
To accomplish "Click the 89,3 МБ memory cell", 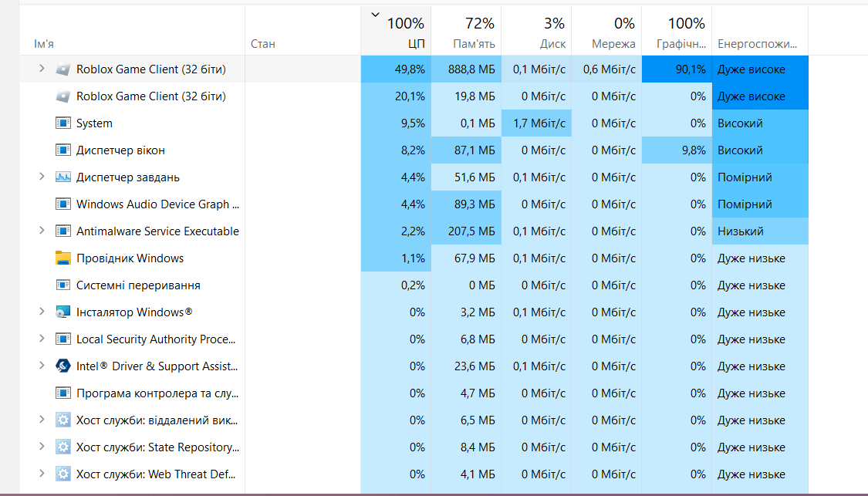I will (466, 204).
